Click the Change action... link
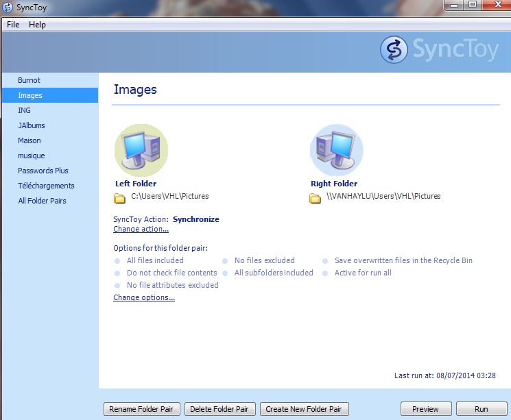 (x=141, y=229)
